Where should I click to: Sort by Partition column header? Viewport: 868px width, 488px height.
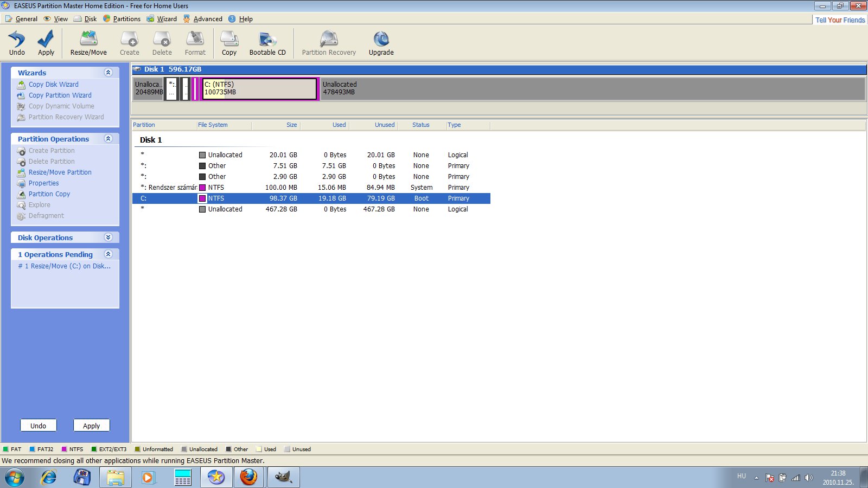click(164, 125)
